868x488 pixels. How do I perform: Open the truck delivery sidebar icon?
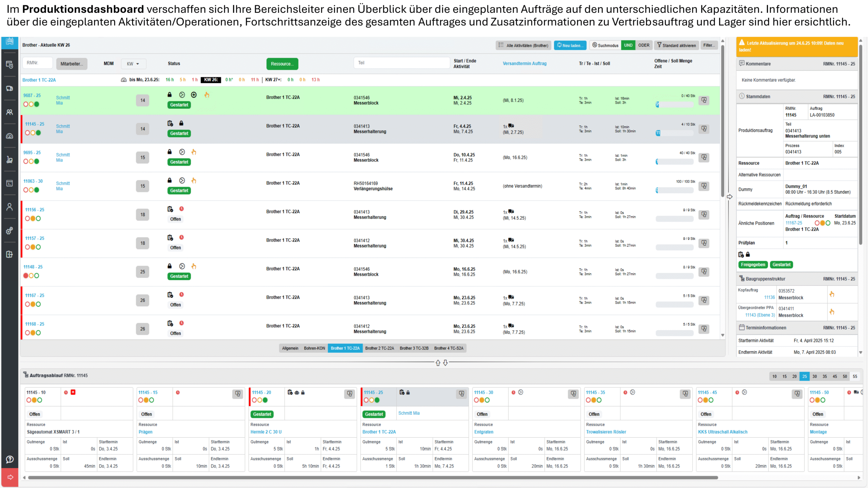tap(9, 88)
